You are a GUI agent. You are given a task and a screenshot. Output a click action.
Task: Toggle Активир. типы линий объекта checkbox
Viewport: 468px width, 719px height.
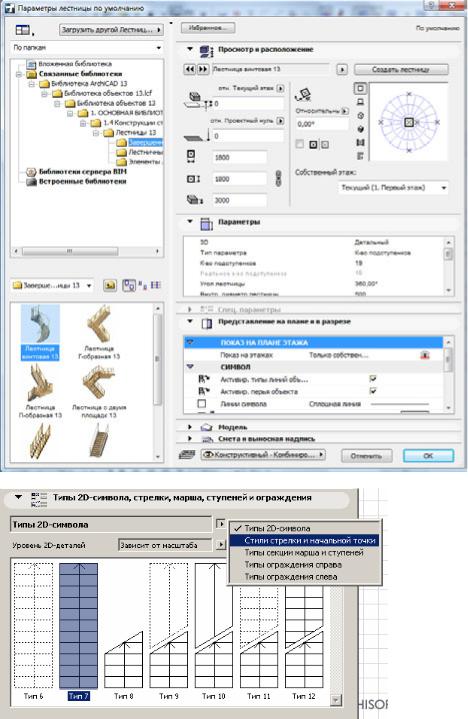373,379
